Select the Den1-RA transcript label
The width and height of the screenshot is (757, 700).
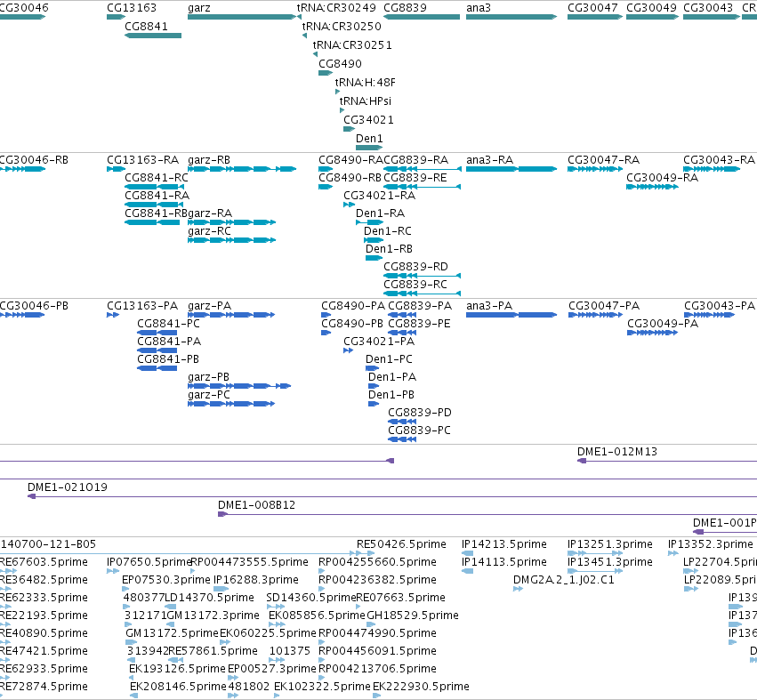(381, 213)
